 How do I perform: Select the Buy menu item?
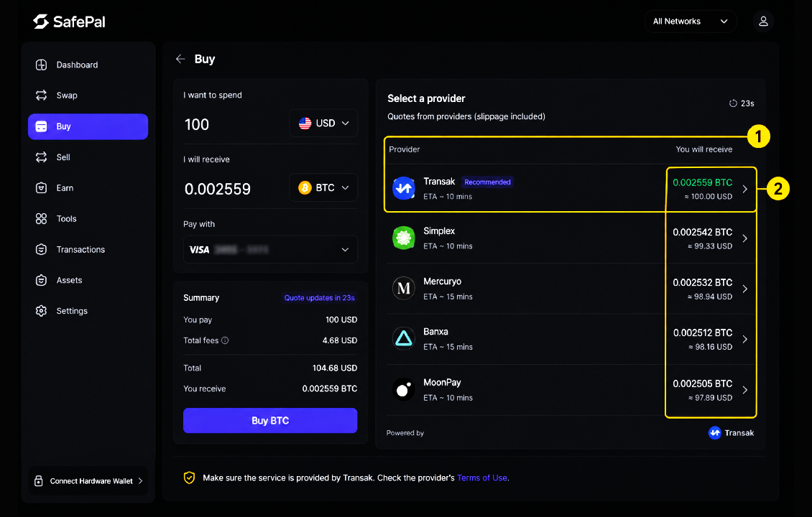click(x=88, y=126)
